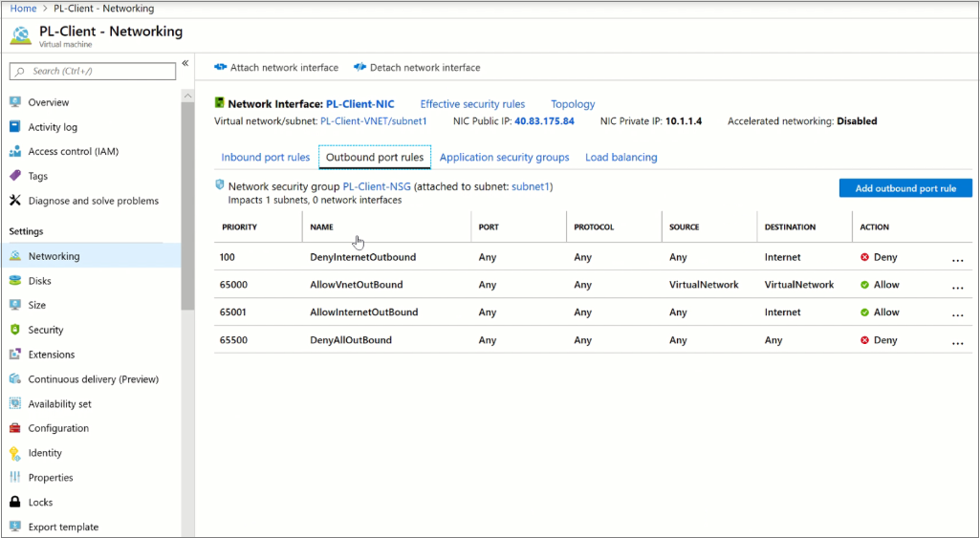Click Add outbound port rule button
This screenshot has width=980, height=538.
click(x=904, y=188)
